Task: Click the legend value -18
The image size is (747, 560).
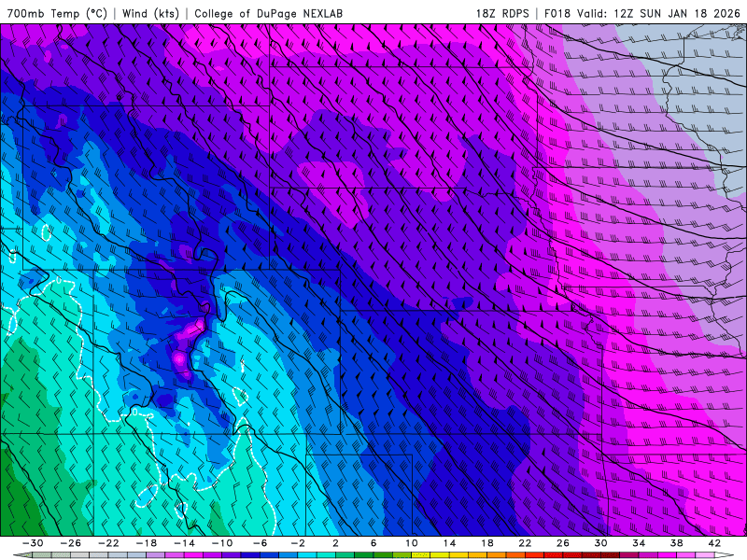Action: pyautogui.click(x=147, y=543)
